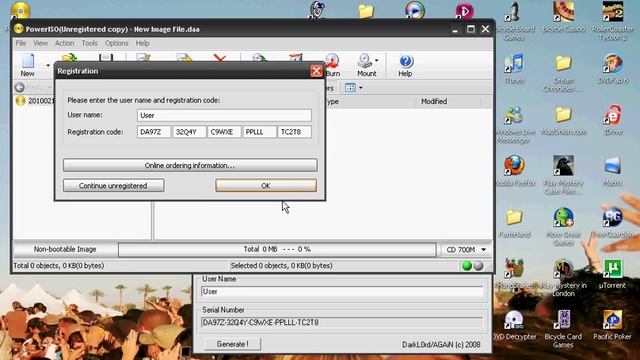Image resolution: width=640 pixels, height=360 pixels.
Task: Open the DVD Decrypter desktop shortcut
Action: coord(514,325)
